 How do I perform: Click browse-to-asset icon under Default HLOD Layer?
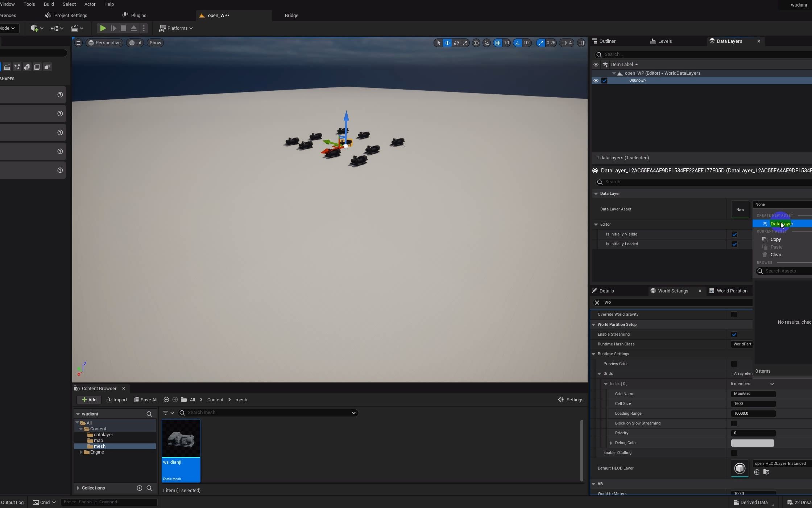(x=766, y=472)
